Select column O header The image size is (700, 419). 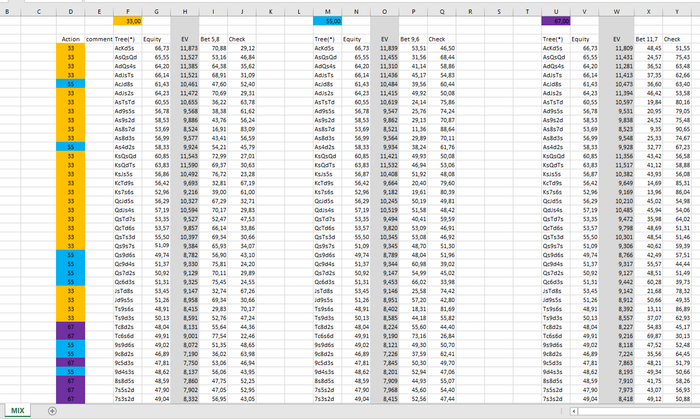[384, 12]
